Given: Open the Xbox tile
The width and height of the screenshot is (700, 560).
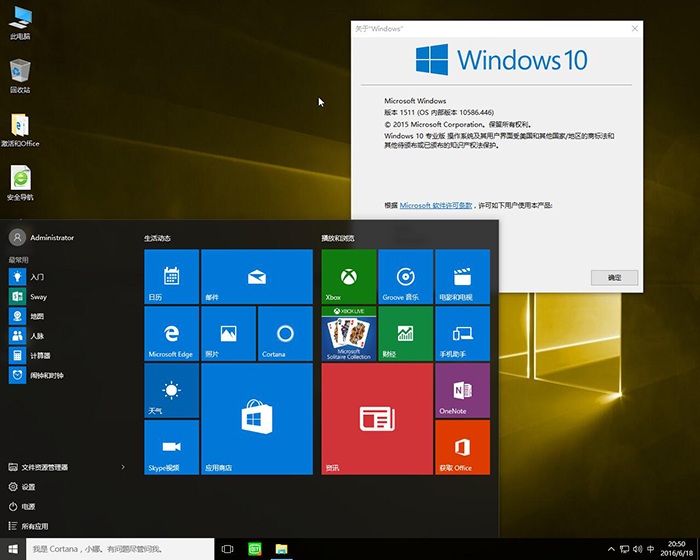Looking at the screenshot, I should tap(348, 277).
